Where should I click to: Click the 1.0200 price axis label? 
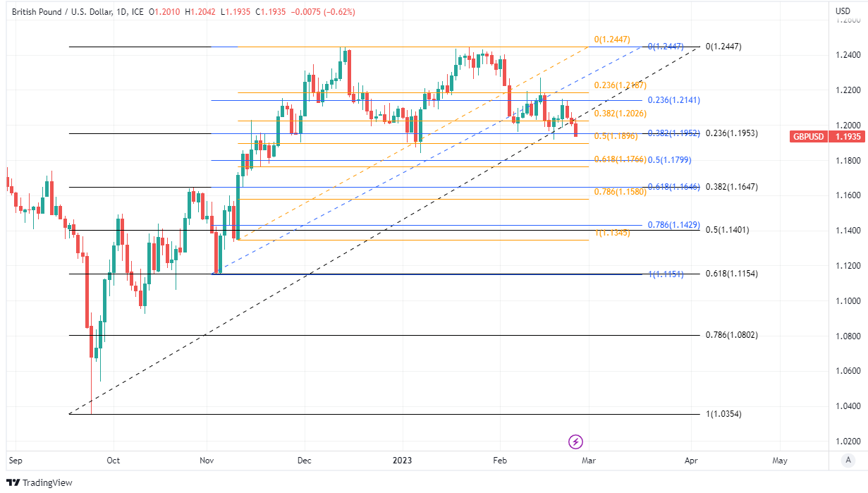click(x=848, y=442)
